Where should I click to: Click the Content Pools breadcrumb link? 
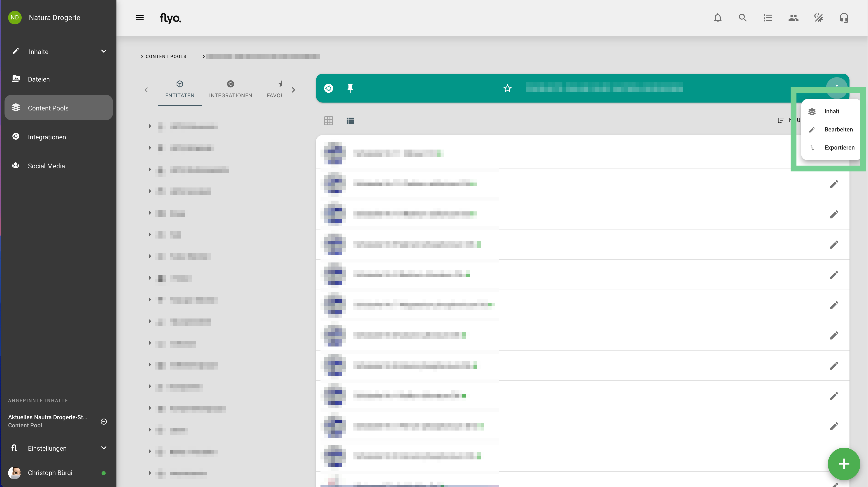coord(166,56)
